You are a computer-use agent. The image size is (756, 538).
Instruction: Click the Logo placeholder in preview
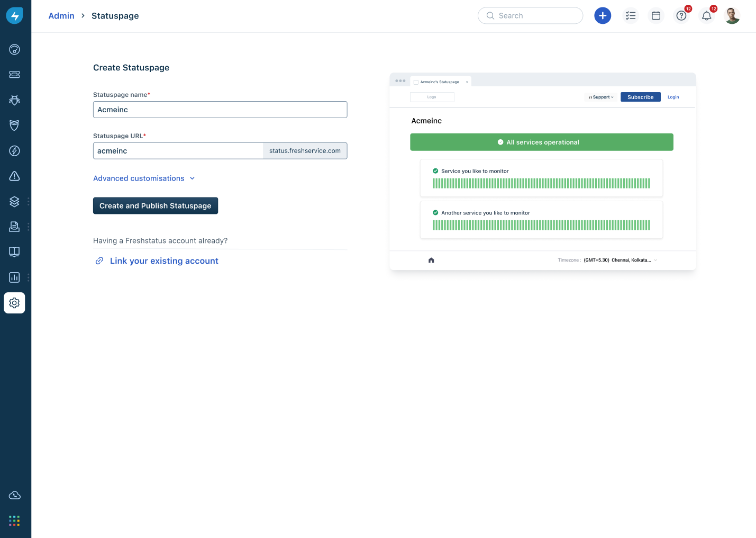point(432,97)
